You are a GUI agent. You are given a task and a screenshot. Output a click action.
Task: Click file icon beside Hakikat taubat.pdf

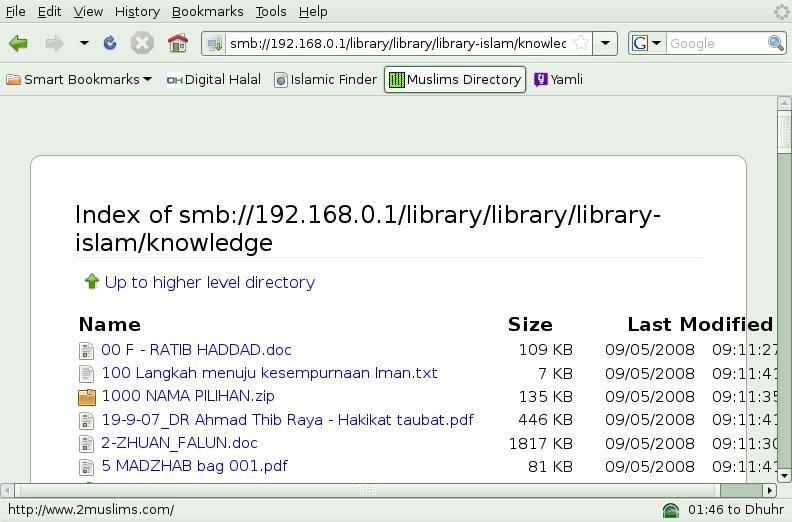(x=87, y=420)
